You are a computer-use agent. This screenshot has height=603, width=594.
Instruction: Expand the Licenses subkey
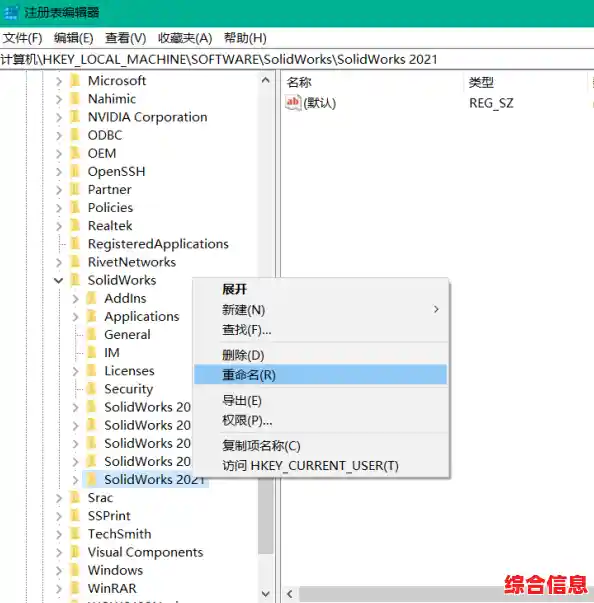click(75, 371)
